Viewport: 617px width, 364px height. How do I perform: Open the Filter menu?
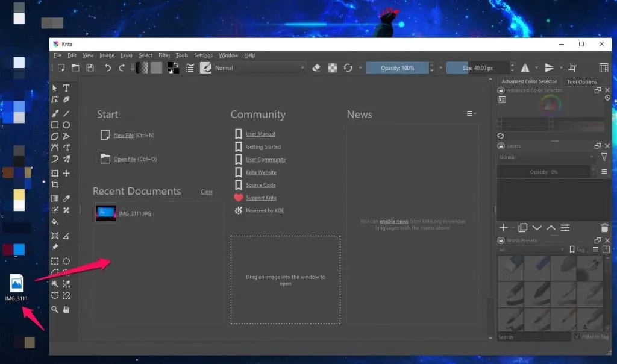pos(164,55)
